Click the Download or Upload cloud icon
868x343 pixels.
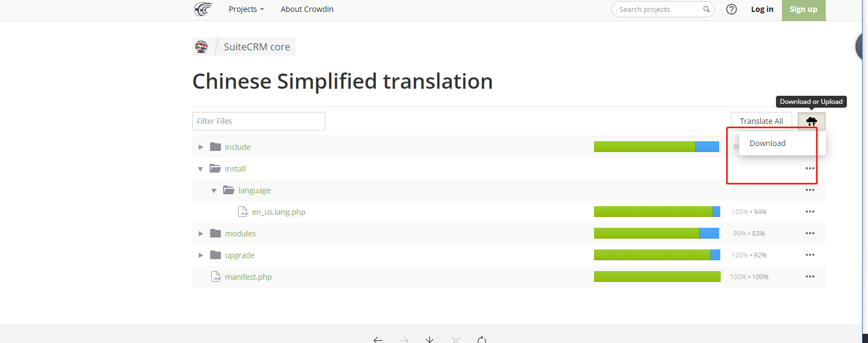[x=811, y=121]
